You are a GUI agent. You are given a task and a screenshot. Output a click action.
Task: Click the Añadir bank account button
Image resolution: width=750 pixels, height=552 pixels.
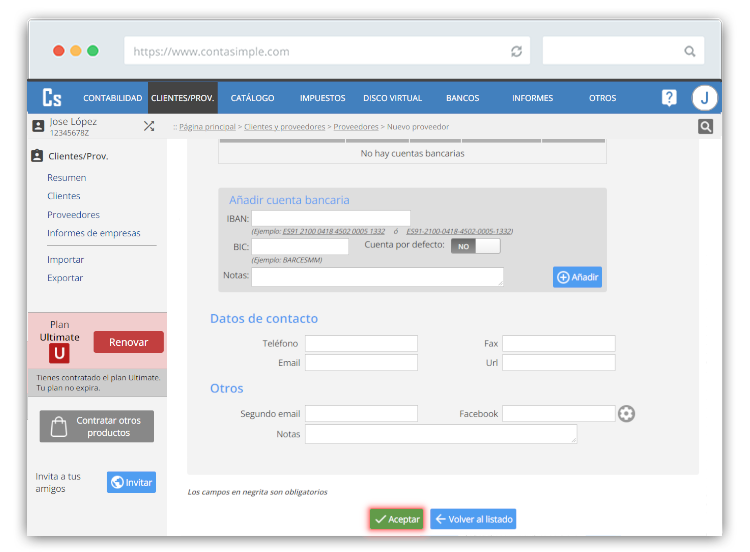point(577,277)
